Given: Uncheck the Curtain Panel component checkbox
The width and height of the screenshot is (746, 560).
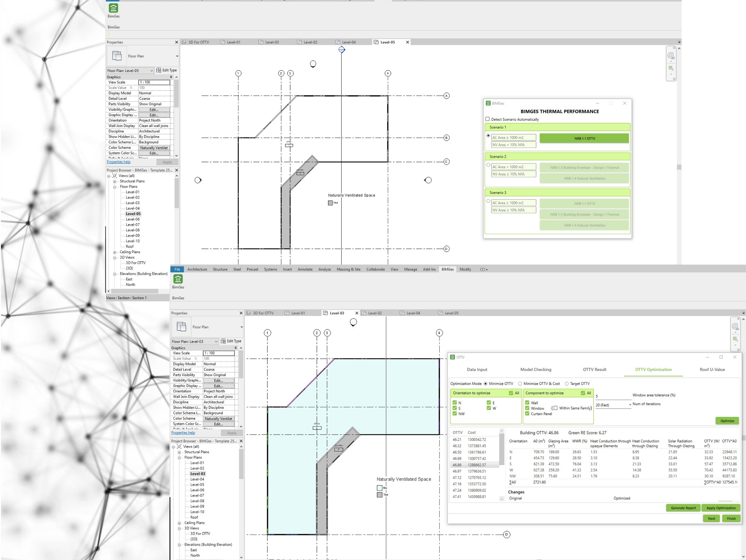Looking at the screenshot, I should pyautogui.click(x=527, y=413).
